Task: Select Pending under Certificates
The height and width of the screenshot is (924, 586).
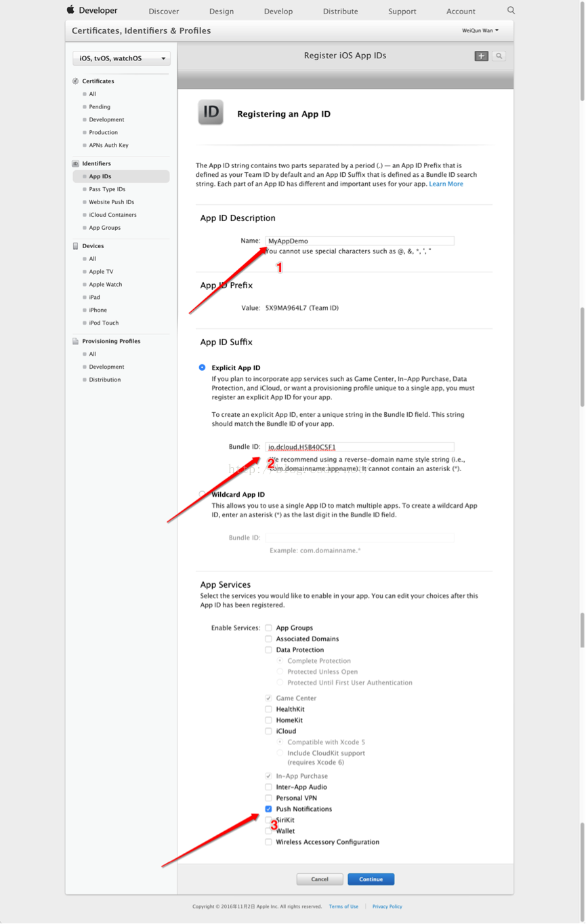Action: point(100,107)
